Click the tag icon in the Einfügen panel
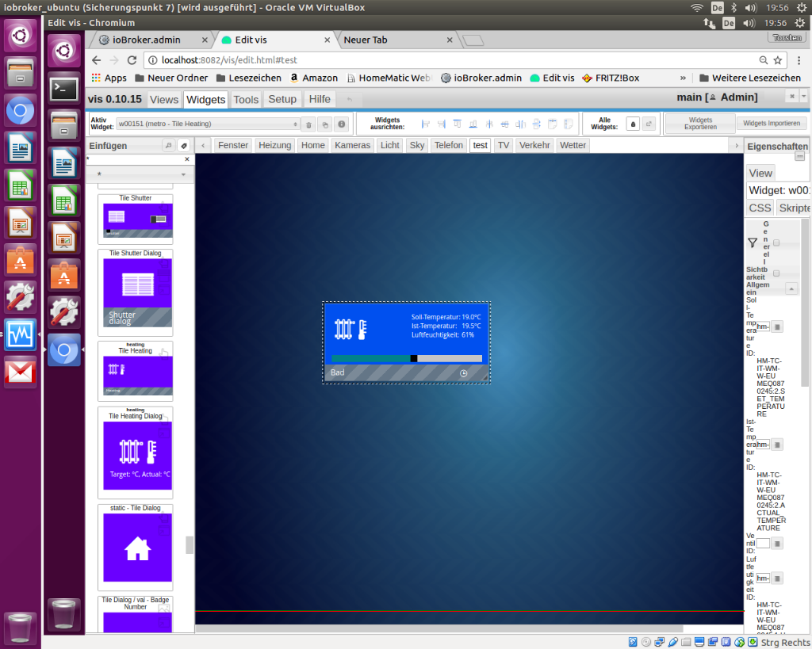 coord(183,146)
